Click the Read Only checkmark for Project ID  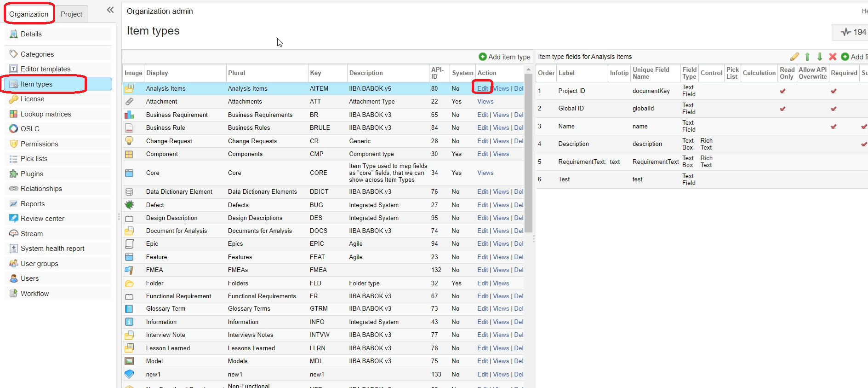782,91
